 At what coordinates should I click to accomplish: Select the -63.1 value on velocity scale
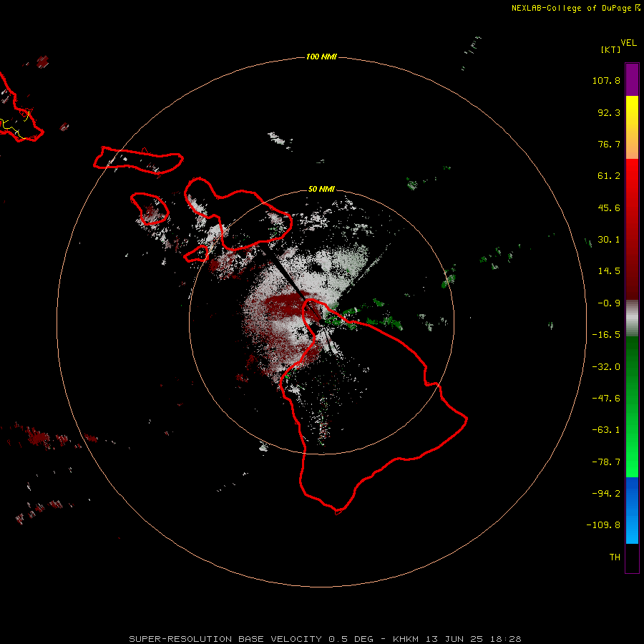(606, 430)
